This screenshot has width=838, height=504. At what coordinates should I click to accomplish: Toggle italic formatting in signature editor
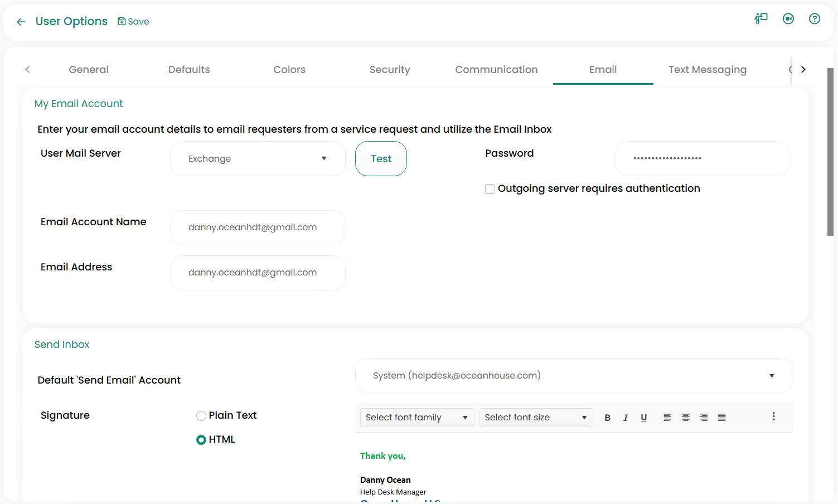[x=626, y=418]
